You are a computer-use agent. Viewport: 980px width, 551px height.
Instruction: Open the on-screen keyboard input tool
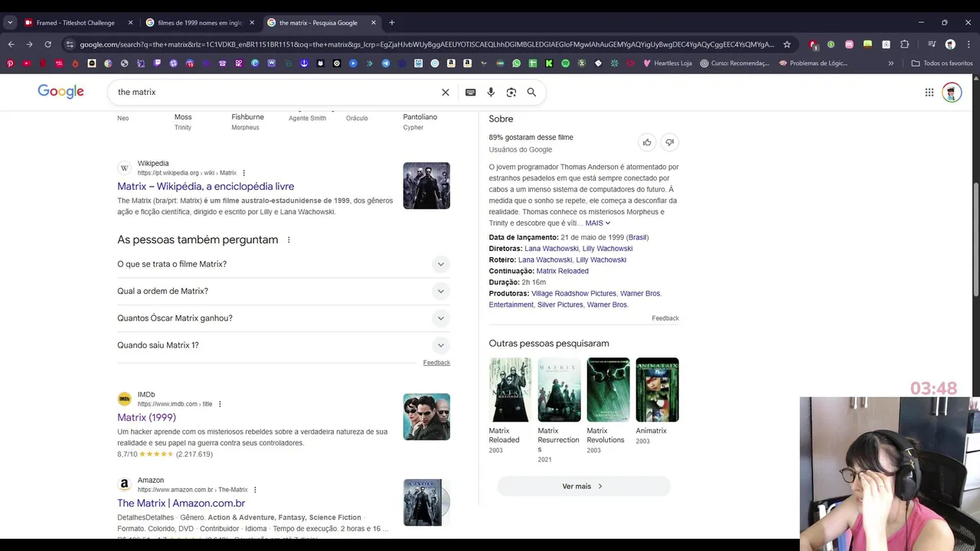tap(471, 92)
